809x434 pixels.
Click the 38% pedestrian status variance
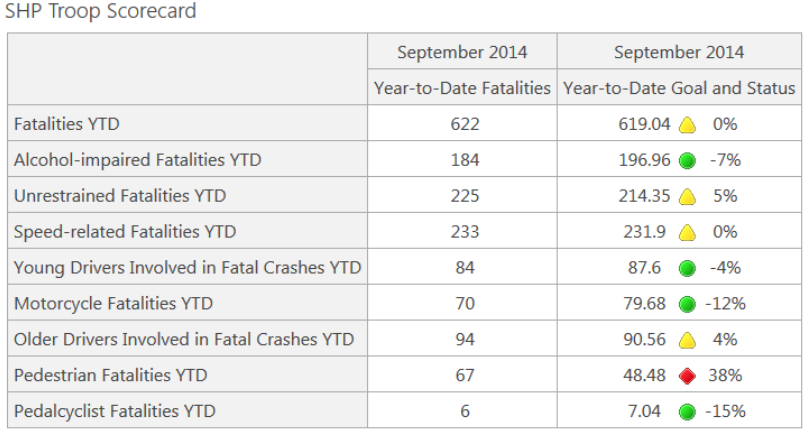coord(724,375)
